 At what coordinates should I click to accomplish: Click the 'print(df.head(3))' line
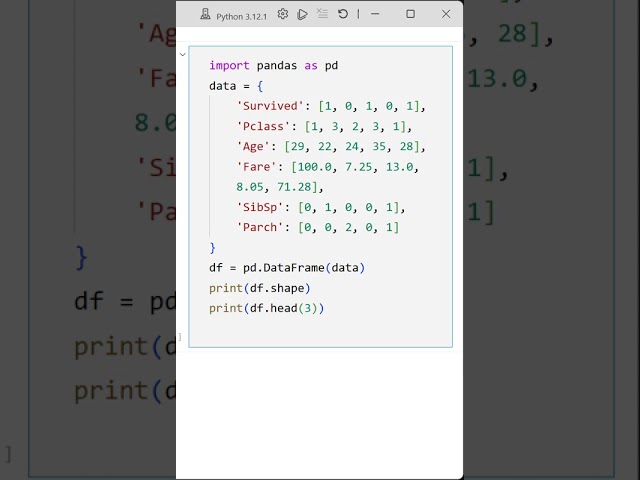point(267,308)
